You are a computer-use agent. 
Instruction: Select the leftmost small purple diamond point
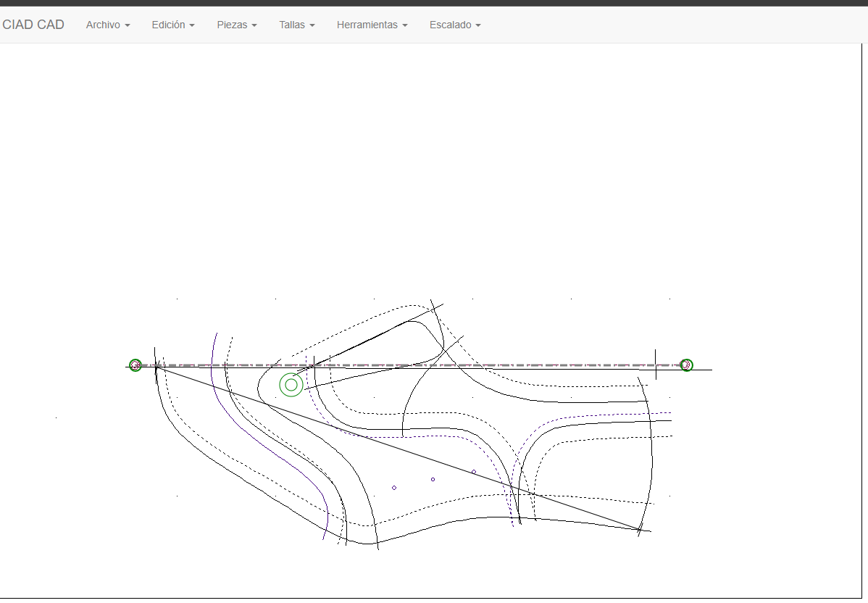point(394,488)
